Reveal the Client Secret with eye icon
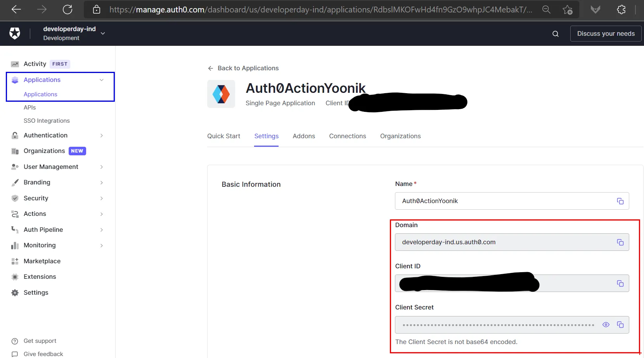The width and height of the screenshot is (644, 358). [606, 325]
